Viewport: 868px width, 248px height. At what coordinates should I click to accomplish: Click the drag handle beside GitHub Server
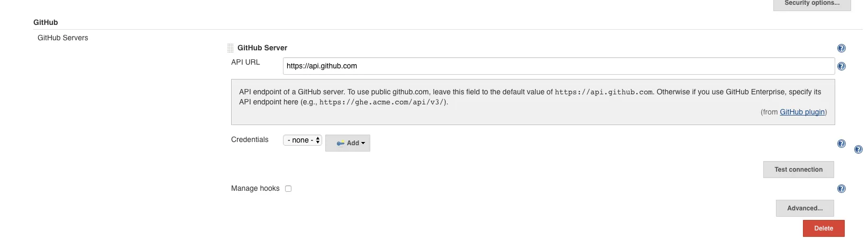tap(231, 48)
